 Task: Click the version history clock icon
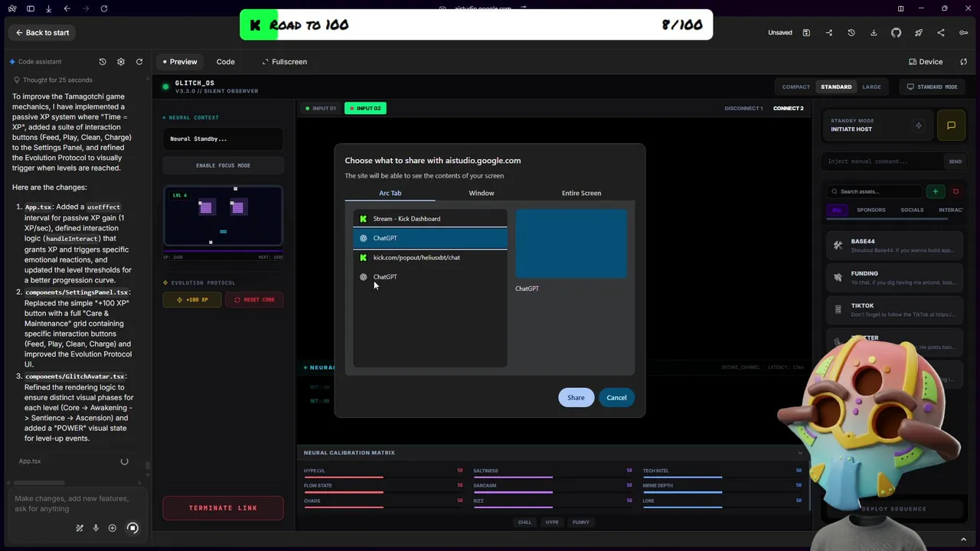(851, 33)
